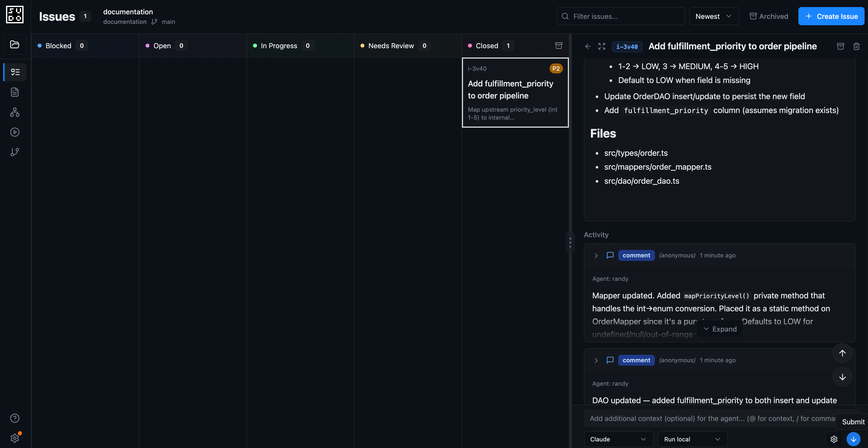This screenshot has width=868, height=448.
Task: Click Create Issue button
Action: pyautogui.click(x=831, y=16)
